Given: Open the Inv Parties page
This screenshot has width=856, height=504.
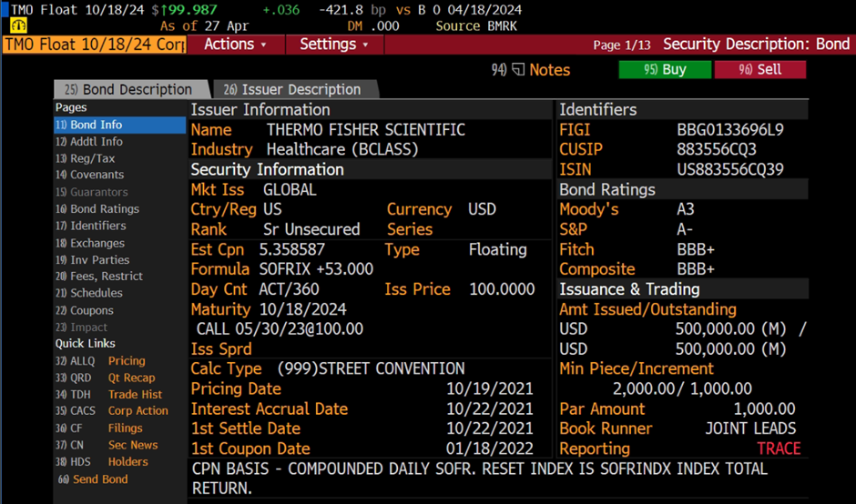Looking at the screenshot, I should coord(92,260).
